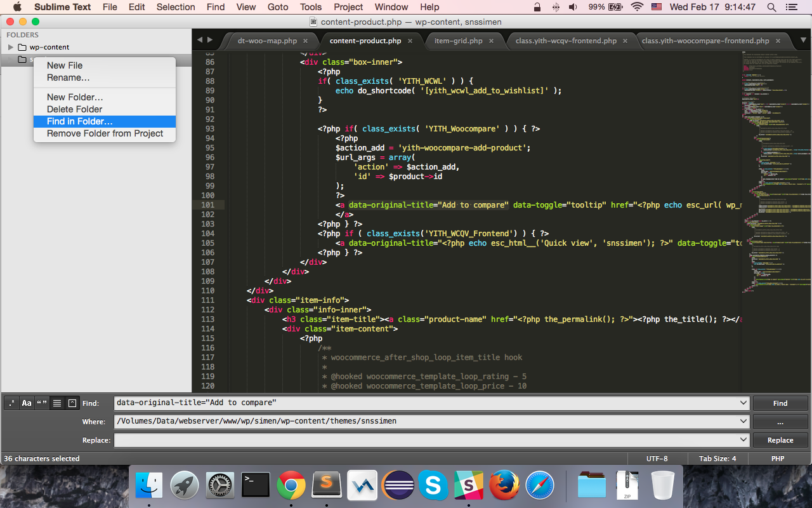This screenshot has width=812, height=508.
Task: Close the content-product.php tab
Action: pyautogui.click(x=410, y=41)
